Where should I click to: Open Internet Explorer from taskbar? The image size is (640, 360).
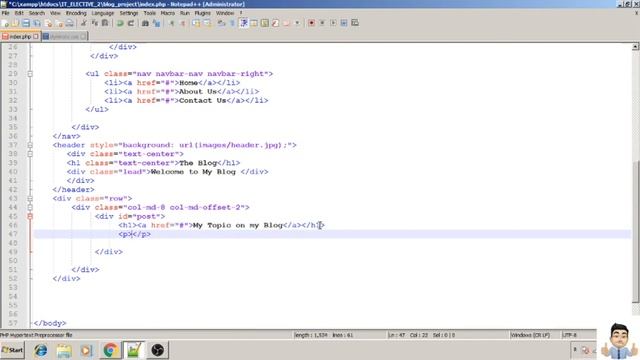coord(40,350)
